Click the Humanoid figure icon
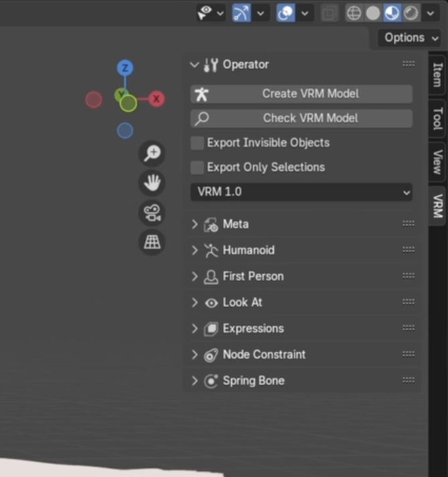This screenshot has width=448, height=477. click(x=211, y=251)
